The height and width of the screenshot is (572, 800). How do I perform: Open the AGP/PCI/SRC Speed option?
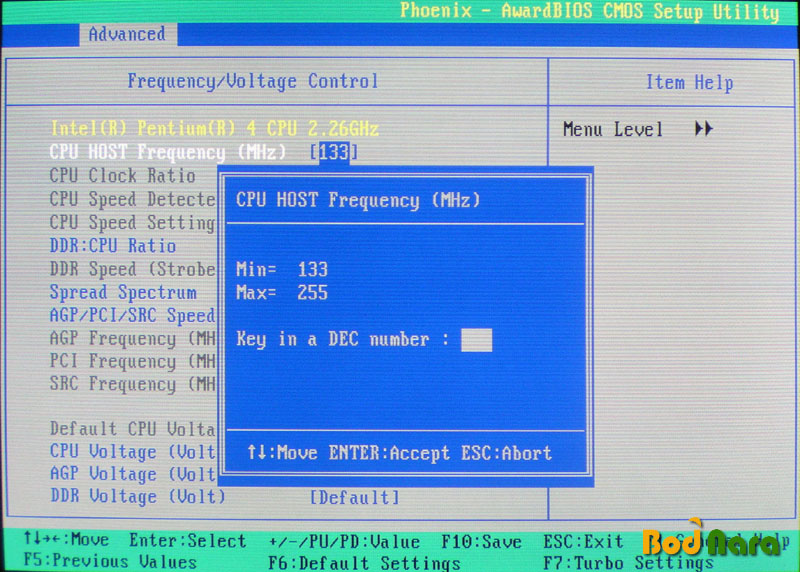point(133,315)
